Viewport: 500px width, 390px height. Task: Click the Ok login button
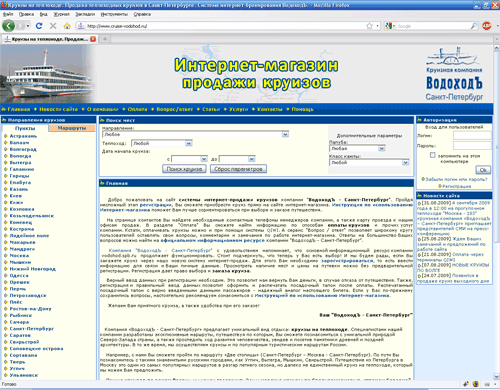pyautogui.click(x=483, y=170)
